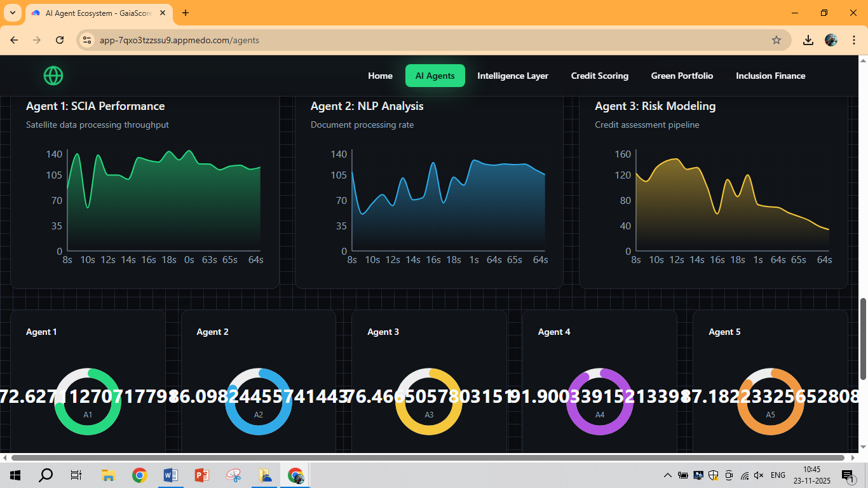Viewport: 868px width, 488px height.
Task: Select the AI Agents nav tab
Action: click(435, 76)
